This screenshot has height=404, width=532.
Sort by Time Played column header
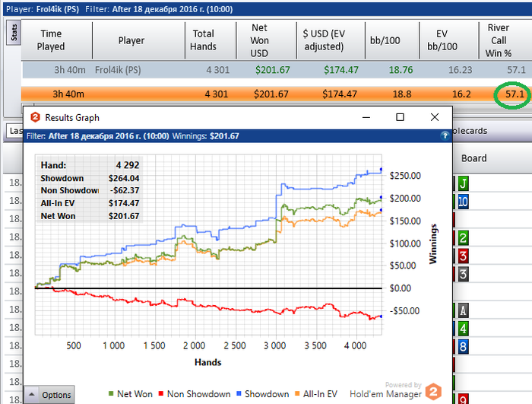coord(51,40)
